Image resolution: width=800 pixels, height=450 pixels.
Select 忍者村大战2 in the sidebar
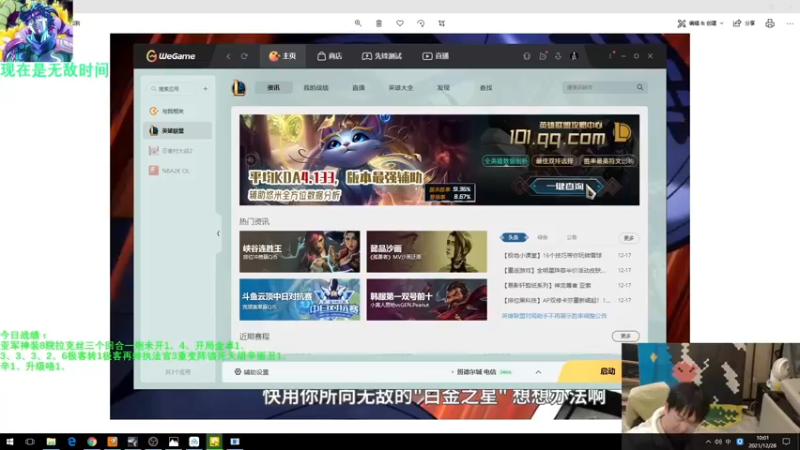coord(177,151)
